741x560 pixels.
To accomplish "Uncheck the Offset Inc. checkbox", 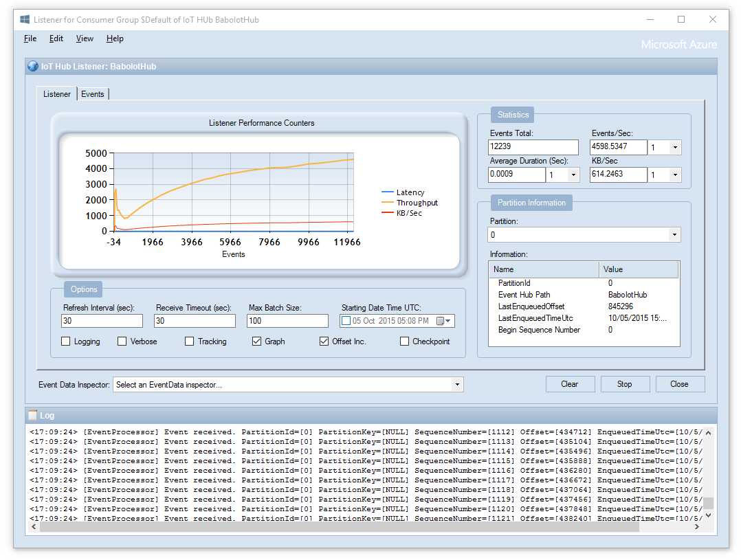I will [324, 341].
